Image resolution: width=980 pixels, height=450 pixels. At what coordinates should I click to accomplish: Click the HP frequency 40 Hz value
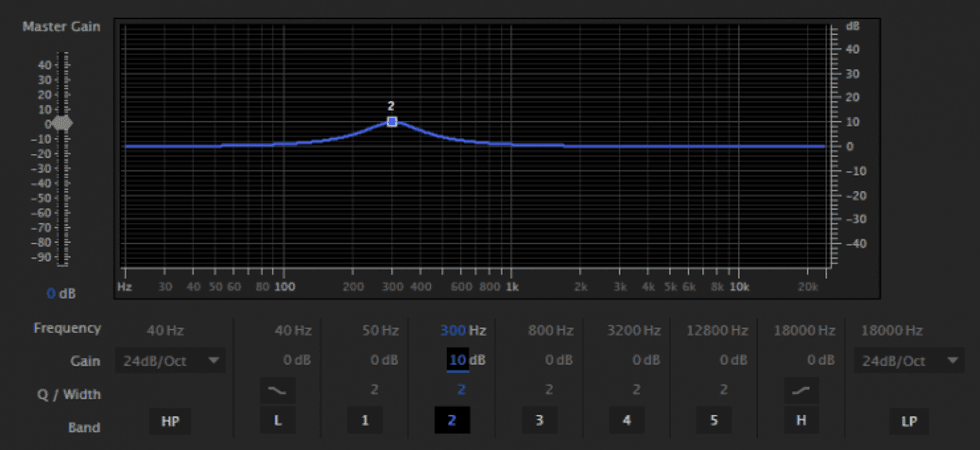(165, 330)
